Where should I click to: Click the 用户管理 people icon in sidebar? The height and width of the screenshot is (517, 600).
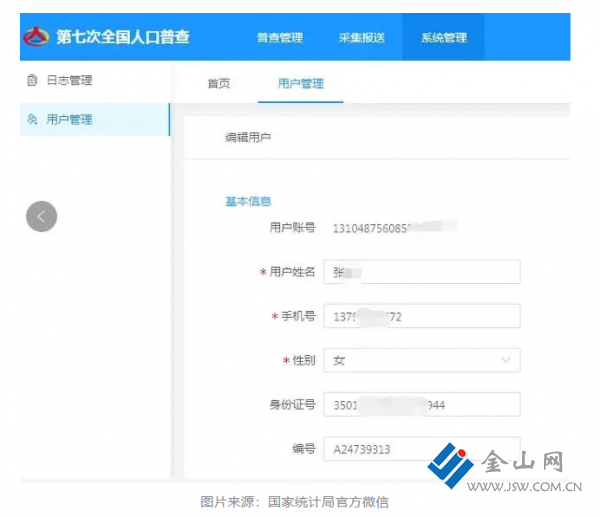(x=32, y=120)
